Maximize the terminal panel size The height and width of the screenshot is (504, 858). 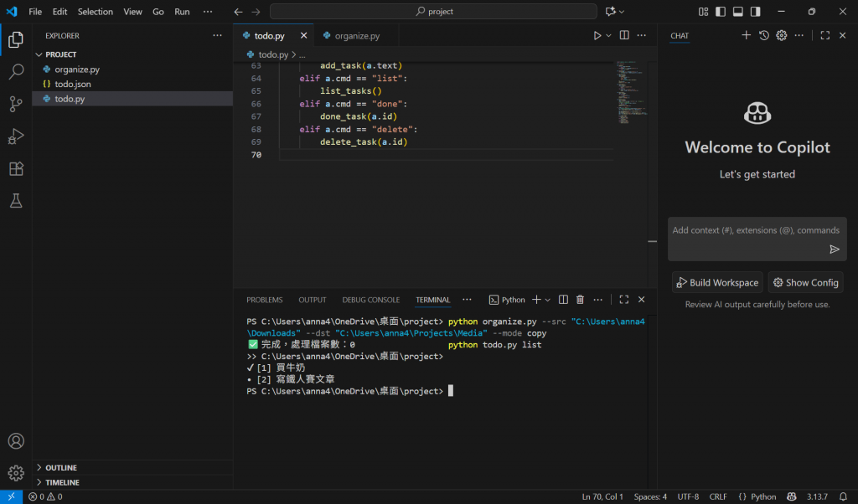pos(623,300)
